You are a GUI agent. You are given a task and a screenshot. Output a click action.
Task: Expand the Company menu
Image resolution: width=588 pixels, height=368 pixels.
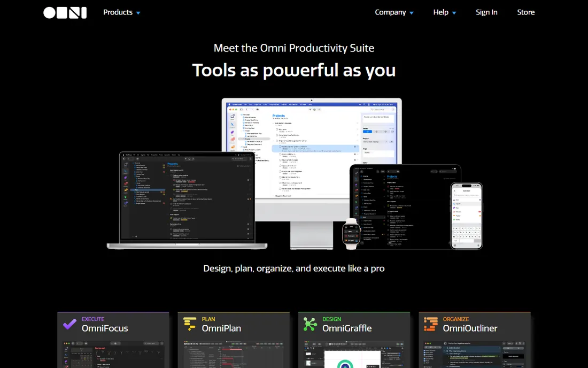tap(394, 12)
